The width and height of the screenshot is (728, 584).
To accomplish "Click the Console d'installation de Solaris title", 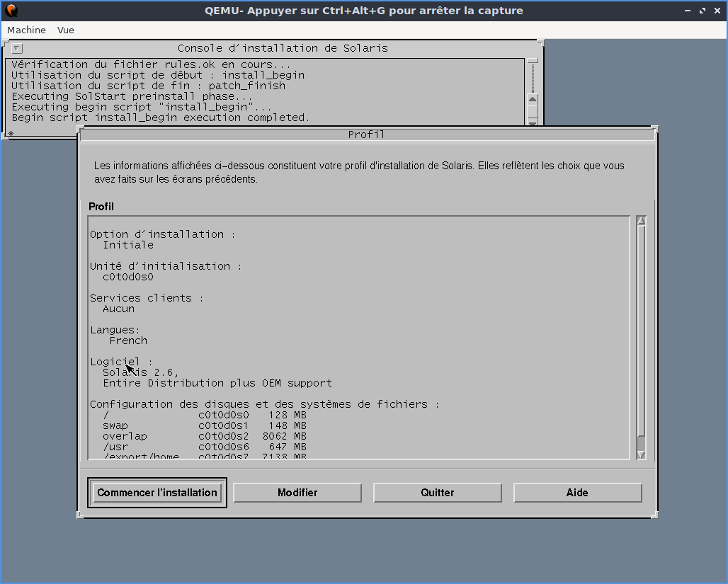I will [283, 48].
